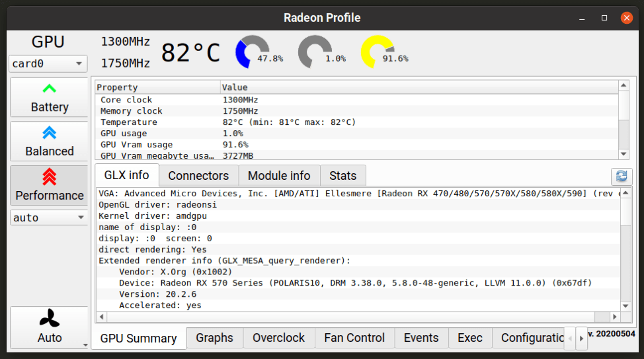644x359 pixels.
Task: Click the GLX info horizontal scroll left arrow
Action: click(x=101, y=317)
